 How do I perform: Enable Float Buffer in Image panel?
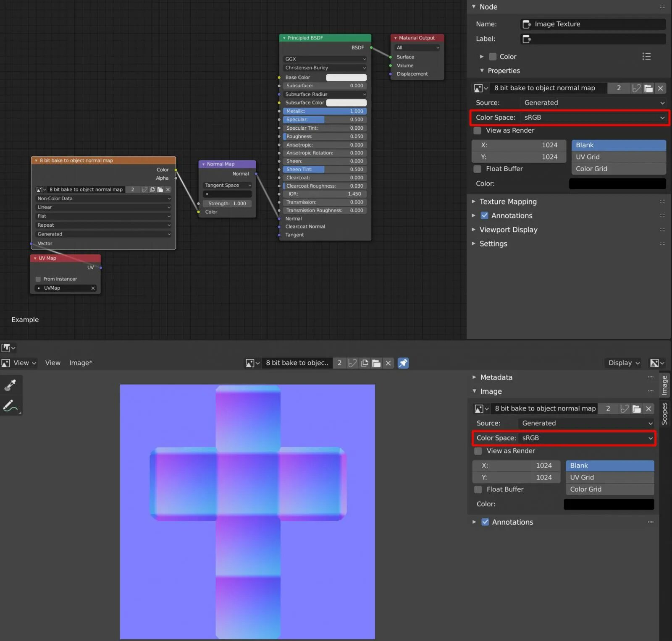click(x=478, y=489)
